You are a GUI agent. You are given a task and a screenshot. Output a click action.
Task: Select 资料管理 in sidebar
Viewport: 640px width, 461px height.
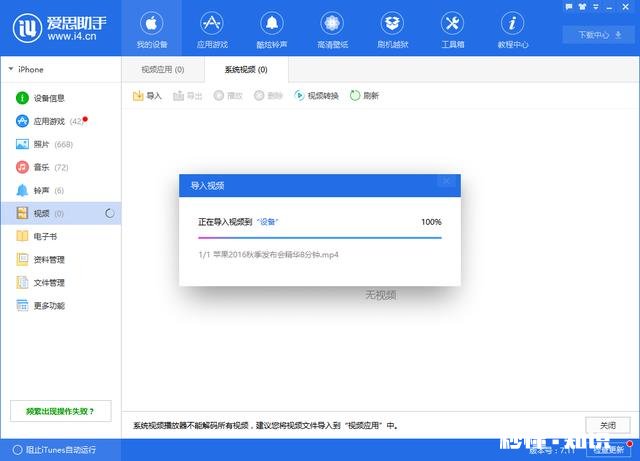[61, 260]
